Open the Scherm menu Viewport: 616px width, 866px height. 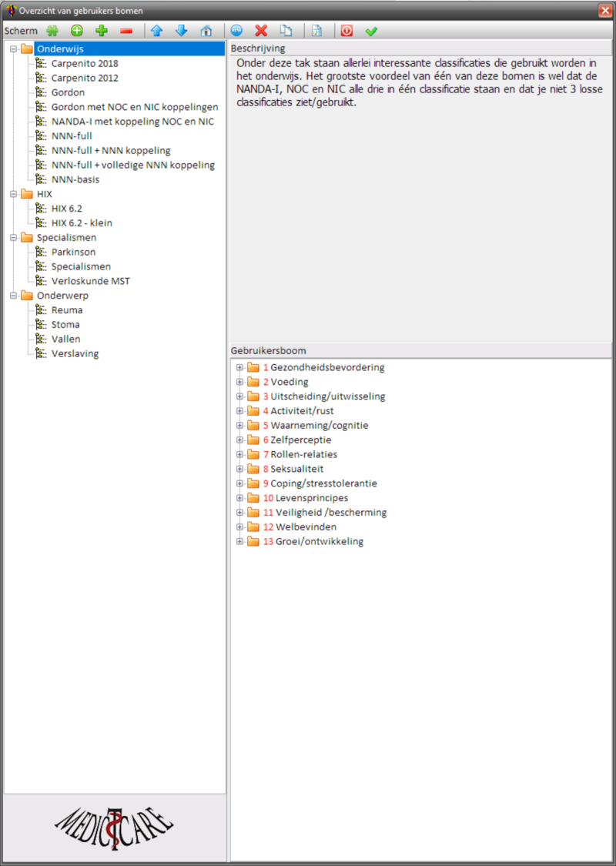pyautogui.click(x=21, y=31)
